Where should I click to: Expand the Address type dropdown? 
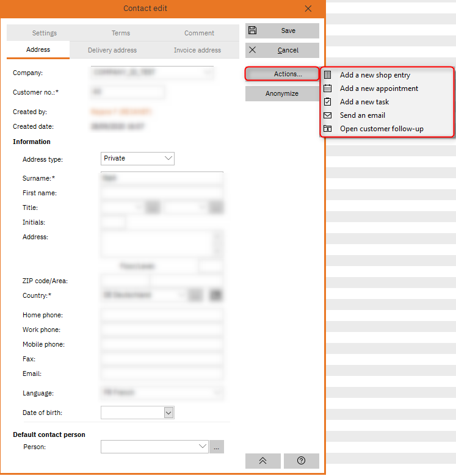pyautogui.click(x=168, y=158)
